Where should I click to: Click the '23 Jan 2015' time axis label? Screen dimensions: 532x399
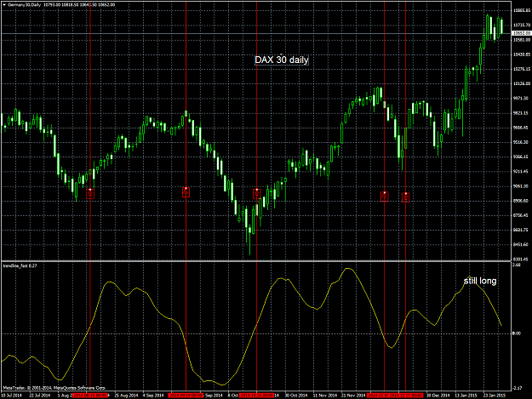[495, 396]
